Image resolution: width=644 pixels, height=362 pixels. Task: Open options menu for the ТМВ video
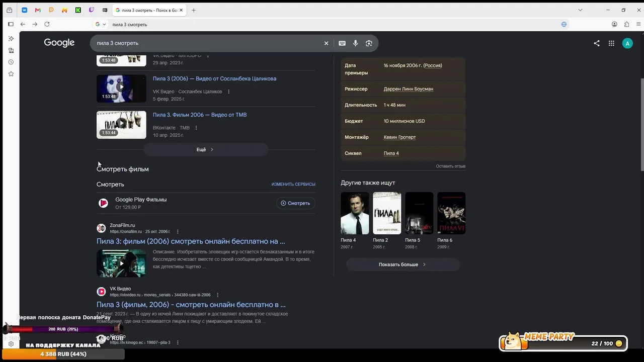tap(196, 128)
